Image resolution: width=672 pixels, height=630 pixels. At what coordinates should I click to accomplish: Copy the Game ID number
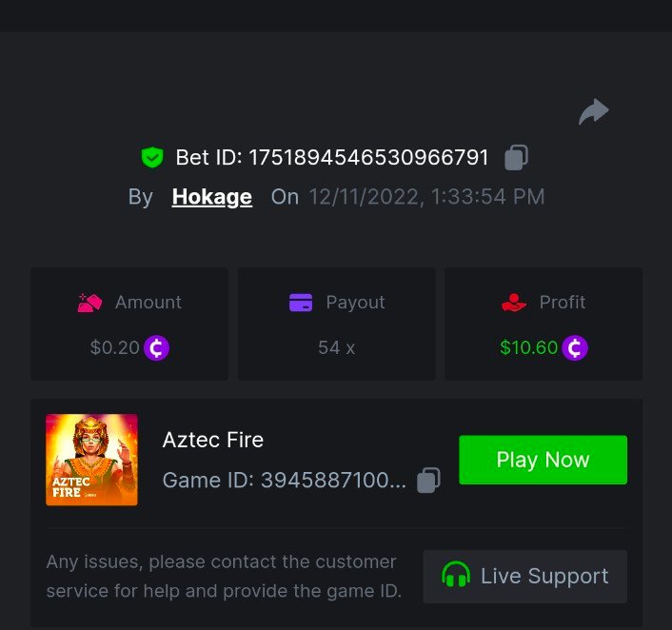pos(429,480)
